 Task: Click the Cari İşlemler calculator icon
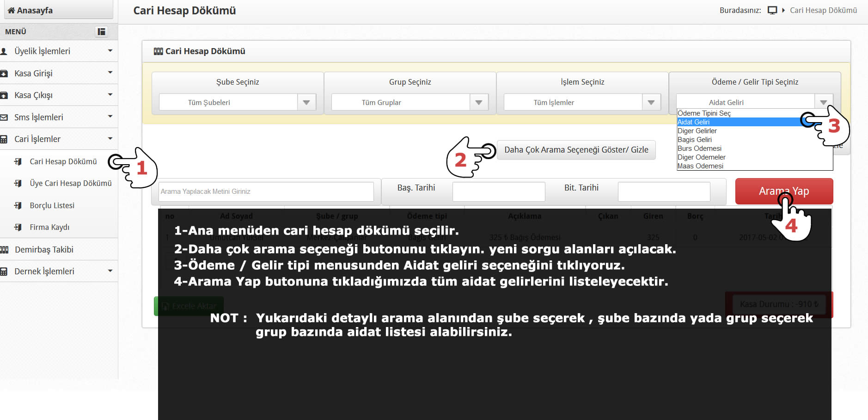4,139
